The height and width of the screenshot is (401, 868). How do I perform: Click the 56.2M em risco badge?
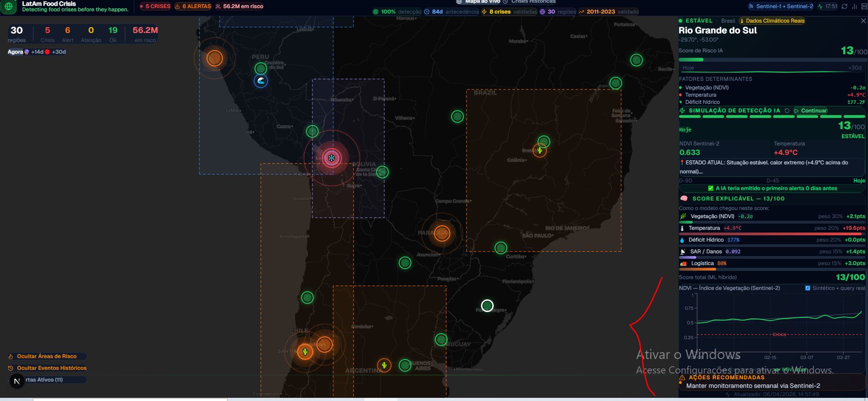tap(239, 6)
